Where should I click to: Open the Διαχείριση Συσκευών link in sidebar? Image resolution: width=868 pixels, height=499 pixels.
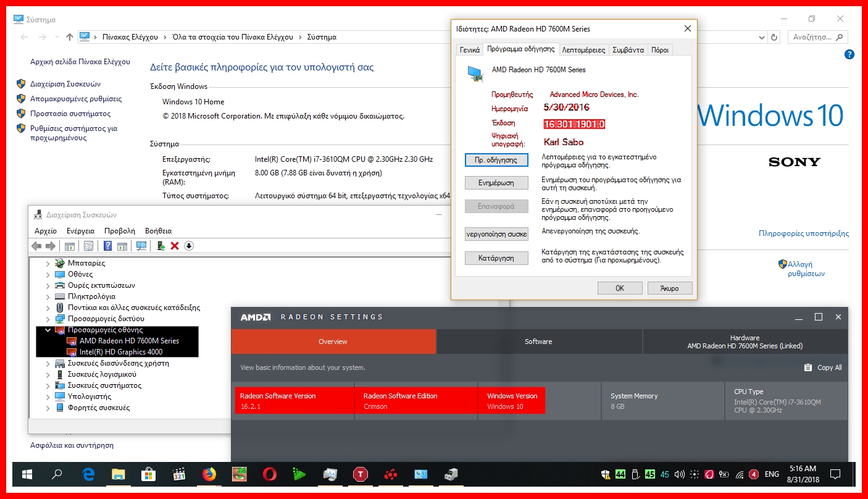point(65,84)
